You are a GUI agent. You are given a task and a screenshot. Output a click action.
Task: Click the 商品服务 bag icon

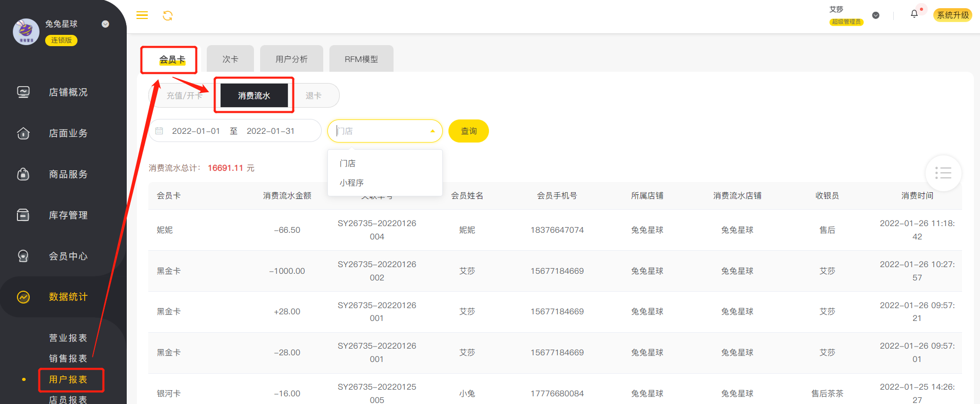click(23, 174)
